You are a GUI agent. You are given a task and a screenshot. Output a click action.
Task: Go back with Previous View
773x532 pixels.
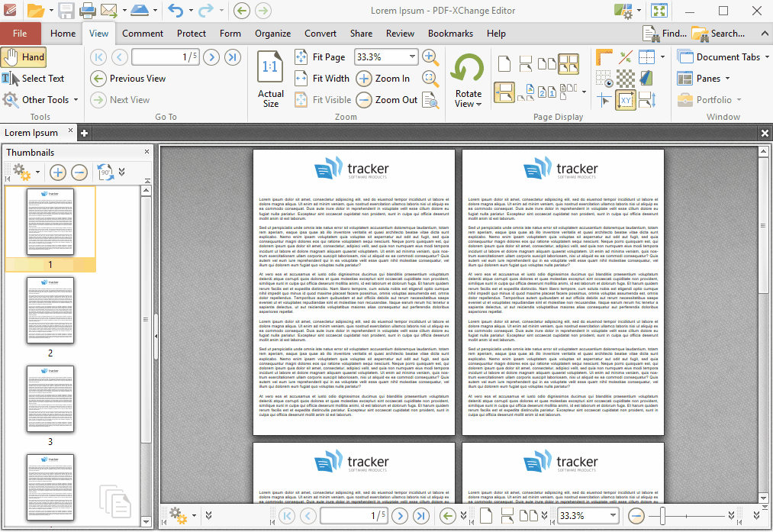(128, 79)
